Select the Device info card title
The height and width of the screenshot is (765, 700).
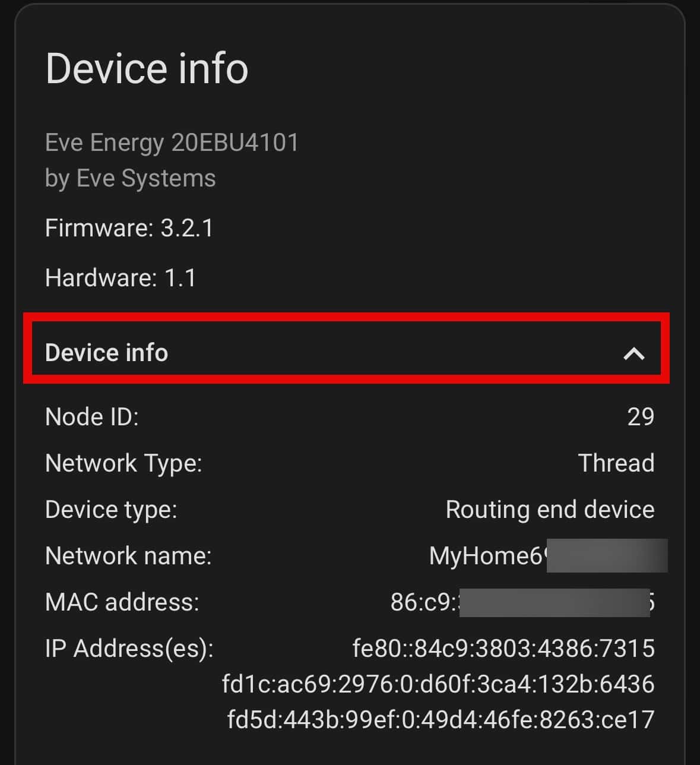pos(147,68)
